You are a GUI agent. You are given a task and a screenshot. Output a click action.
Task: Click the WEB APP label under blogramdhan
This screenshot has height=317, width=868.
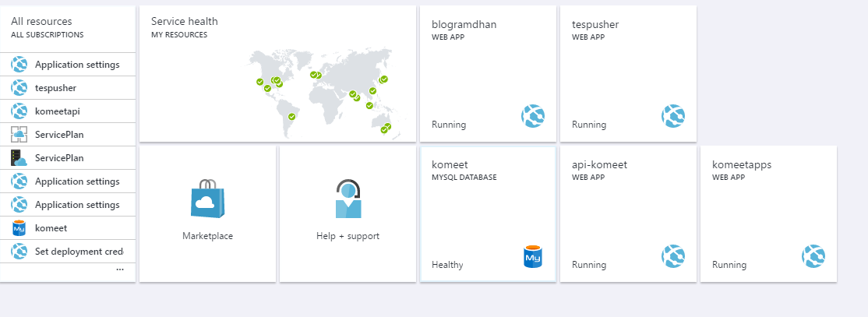[448, 37]
